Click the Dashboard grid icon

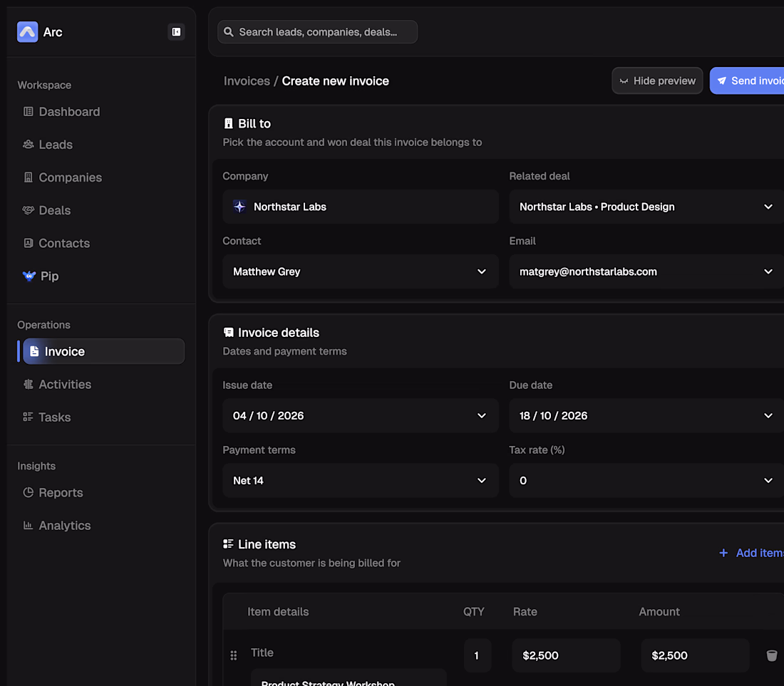click(x=29, y=111)
